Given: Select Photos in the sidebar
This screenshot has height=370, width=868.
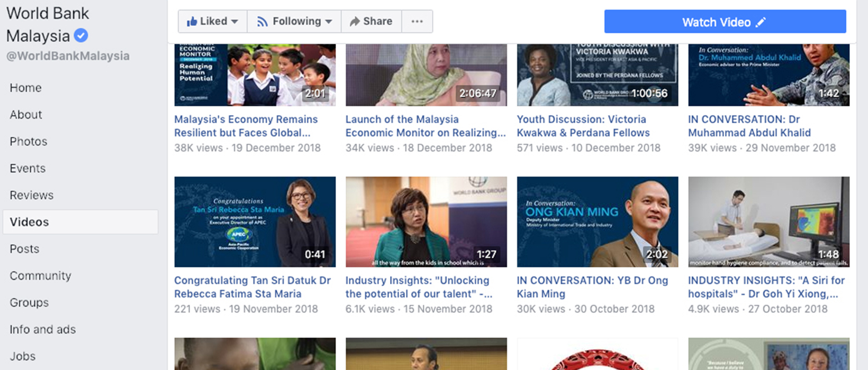Looking at the screenshot, I should [x=29, y=142].
